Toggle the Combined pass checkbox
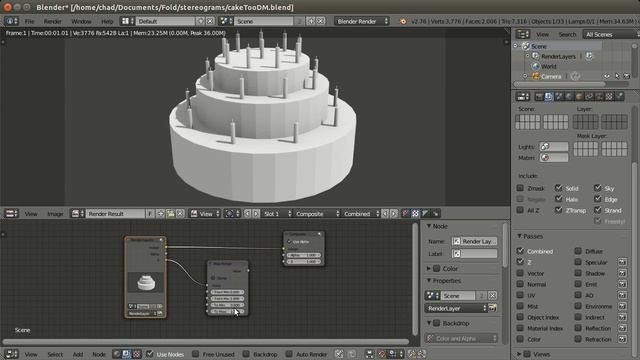640x360 pixels. 520,251
